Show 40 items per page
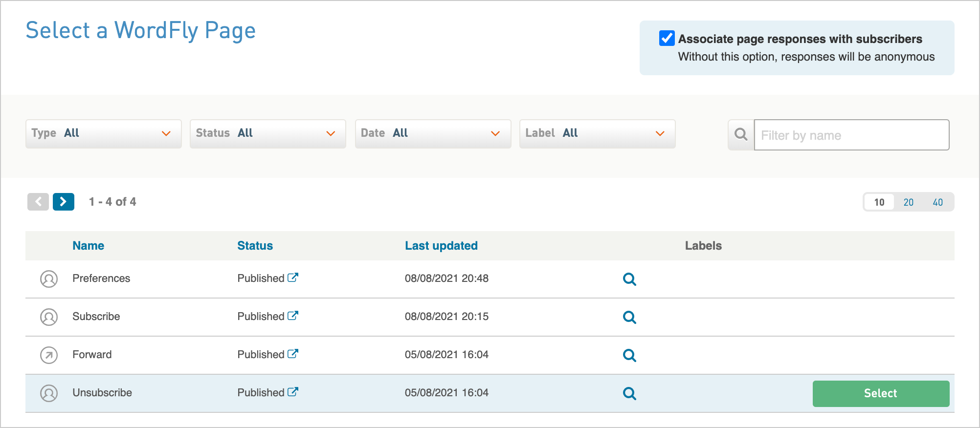Screen dimensions: 980x428 click(x=938, y=202)
